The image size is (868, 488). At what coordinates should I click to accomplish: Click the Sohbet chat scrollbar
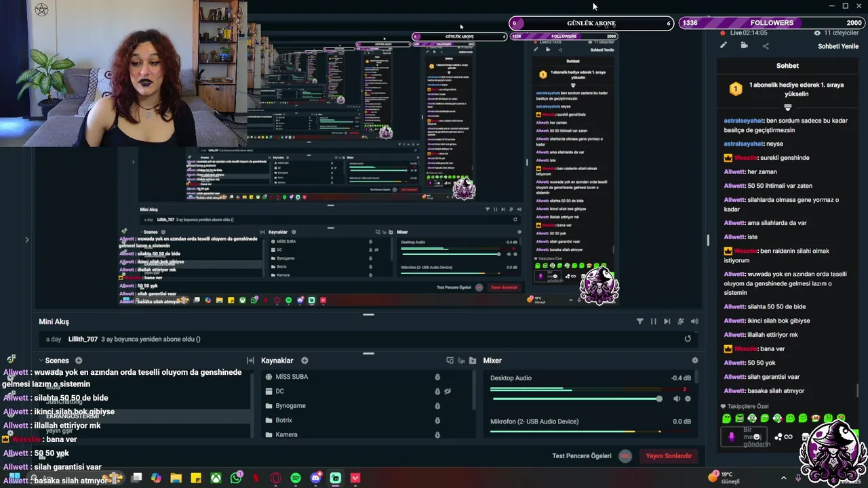[x=858, y=390]
